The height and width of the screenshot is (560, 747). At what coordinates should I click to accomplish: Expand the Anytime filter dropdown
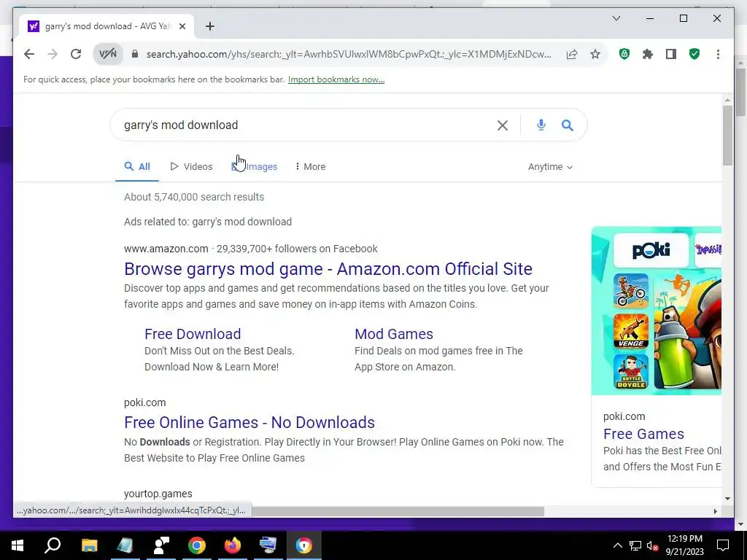tap(550, 167)
